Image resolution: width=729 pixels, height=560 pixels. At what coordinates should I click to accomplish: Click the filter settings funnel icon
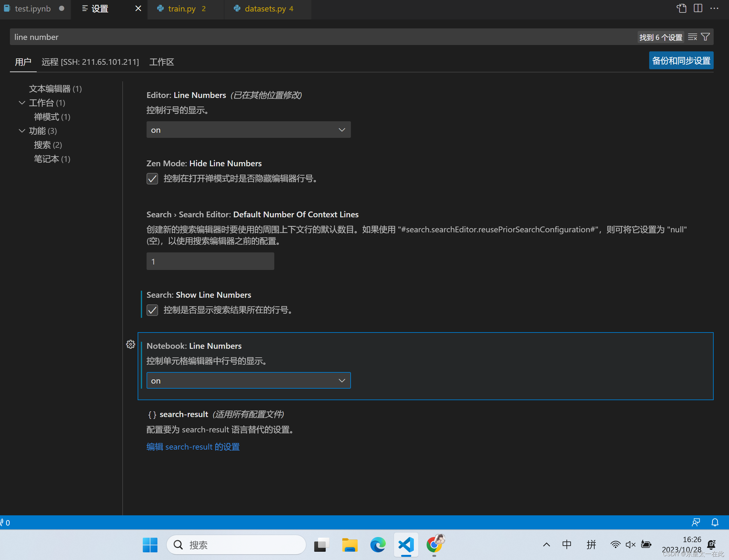pos(705,37)
